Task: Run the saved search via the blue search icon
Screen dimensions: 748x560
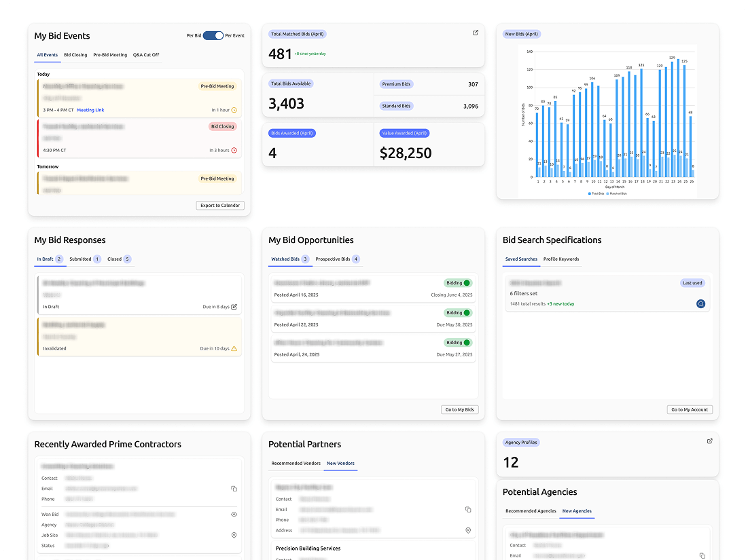Action: click(x=700, y=303)
